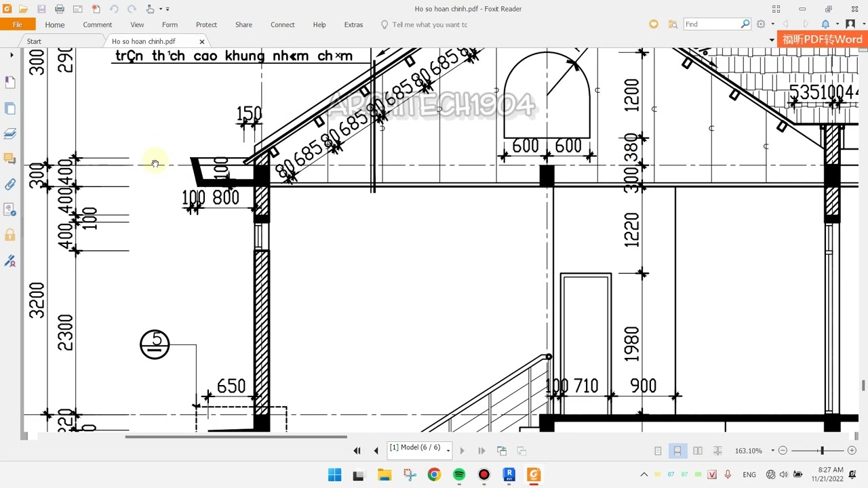Switch to the Home ribbon tab
Image resolution: width=868 pixels, height=488 pixels.
pos(55,24)
